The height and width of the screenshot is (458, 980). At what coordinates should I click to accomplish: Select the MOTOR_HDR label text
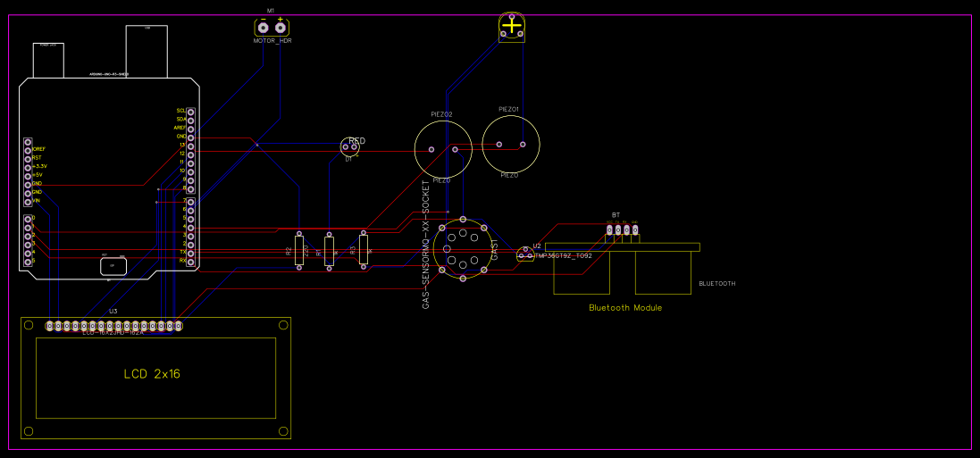pos(272,40)
